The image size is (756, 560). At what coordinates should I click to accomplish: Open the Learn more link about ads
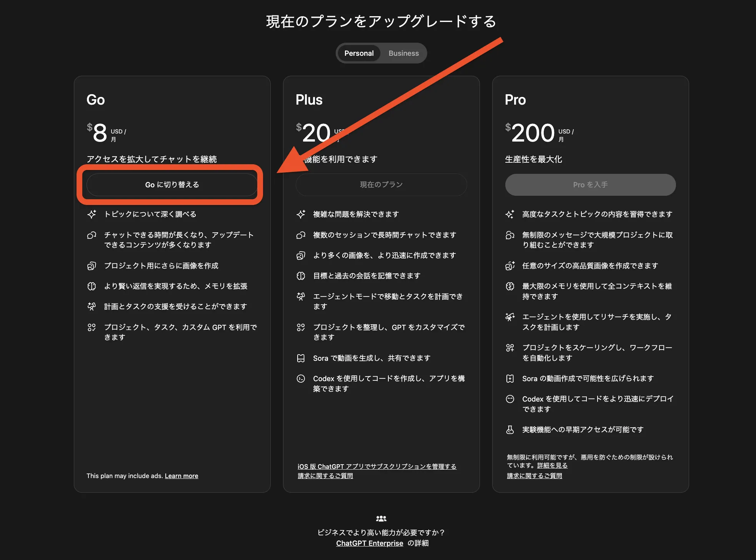pos(181,476)
